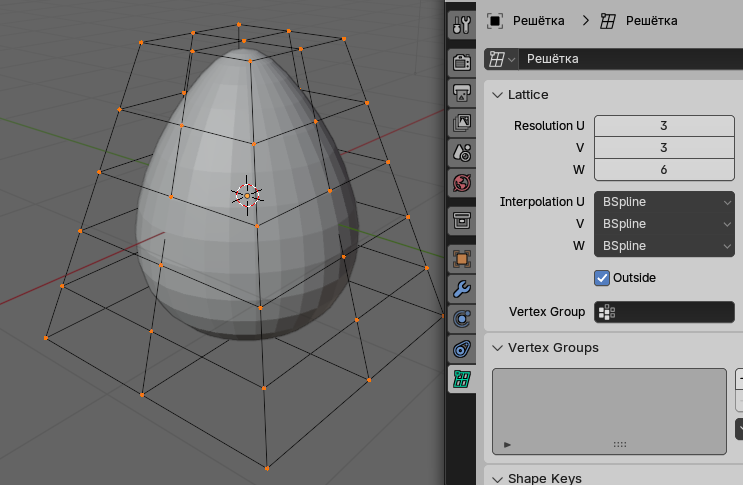This screenshot has width=743, height=485.
Task: Toggle the Outside checkbox
Action: [602, 278]
